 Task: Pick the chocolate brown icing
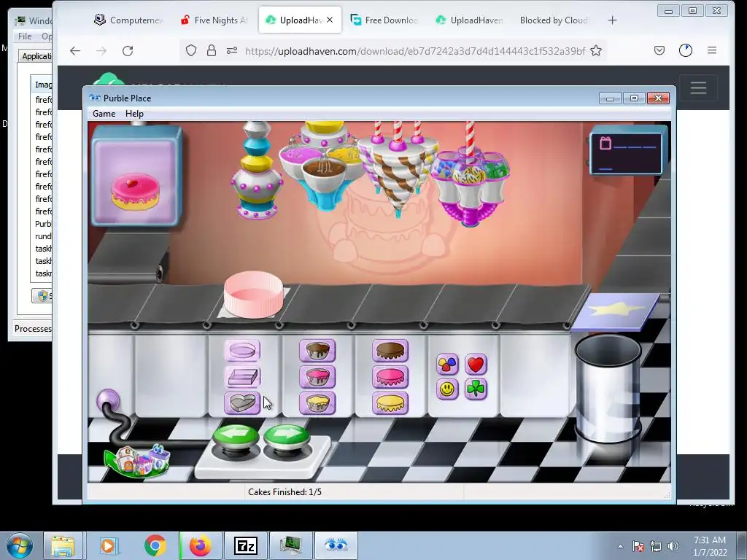pos(390,351)
